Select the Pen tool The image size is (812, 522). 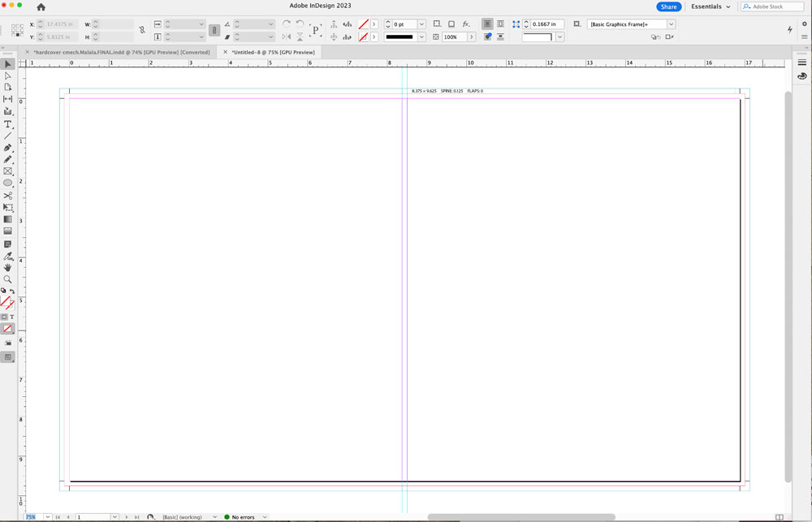point(7,148)
